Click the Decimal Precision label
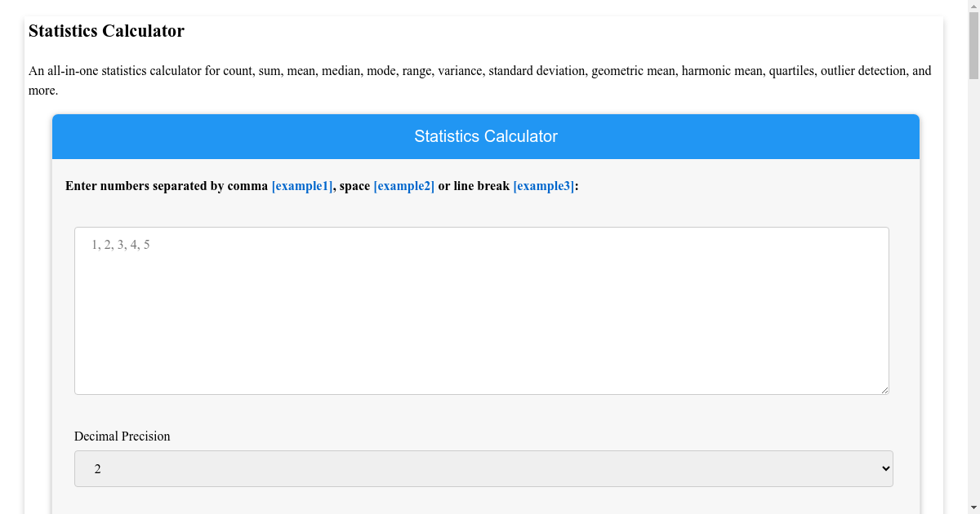980x514 pixels. pos(122,436)
